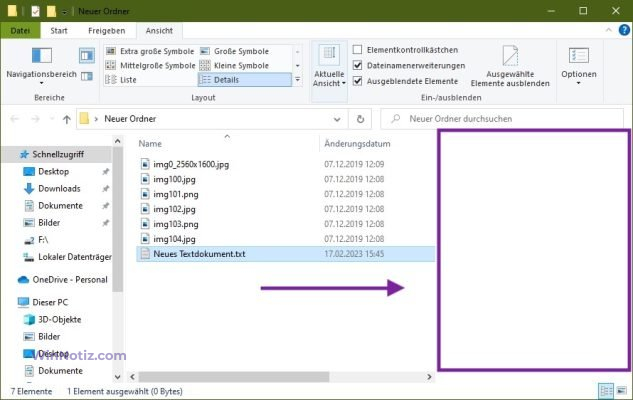Switch to the Freigeben tab
This screenshot has height=400, width=633.
(107, 31)
